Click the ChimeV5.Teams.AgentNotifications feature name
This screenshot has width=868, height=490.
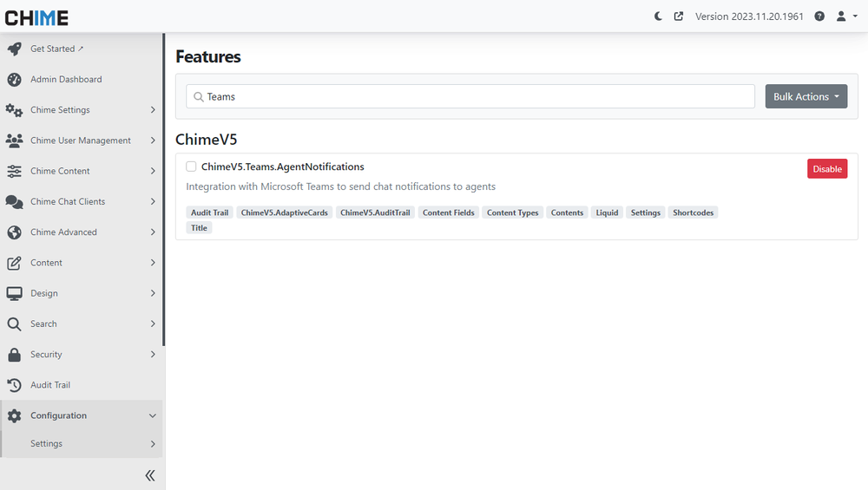[x=282, y=167]
